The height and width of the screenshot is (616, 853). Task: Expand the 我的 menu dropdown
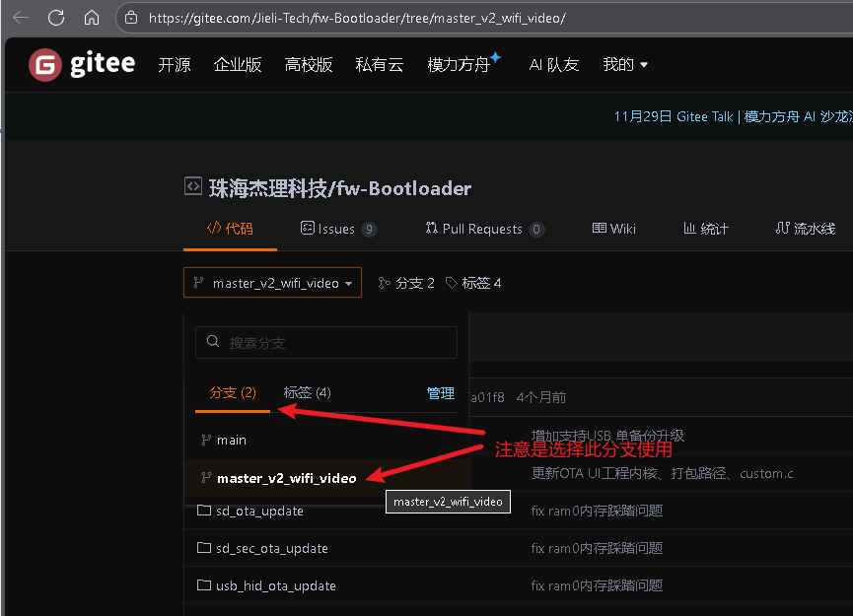pyautogui.click(x=625, y=65)
